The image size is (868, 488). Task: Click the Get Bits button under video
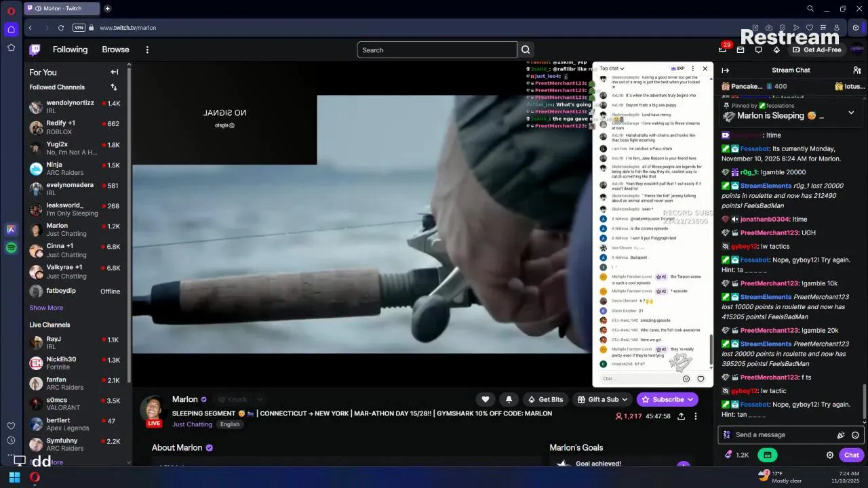[x=544, y=399]
